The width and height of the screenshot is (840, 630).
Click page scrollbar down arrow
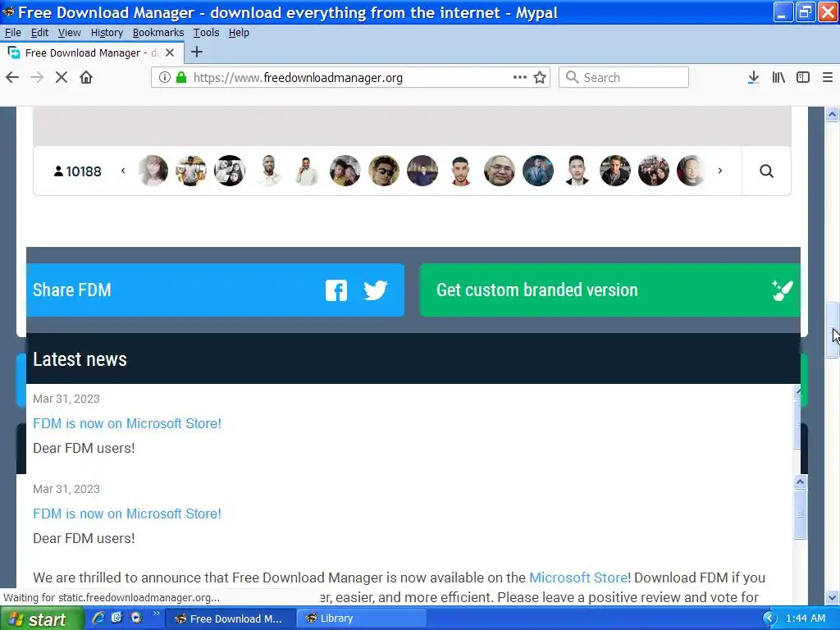pos(832,597)
